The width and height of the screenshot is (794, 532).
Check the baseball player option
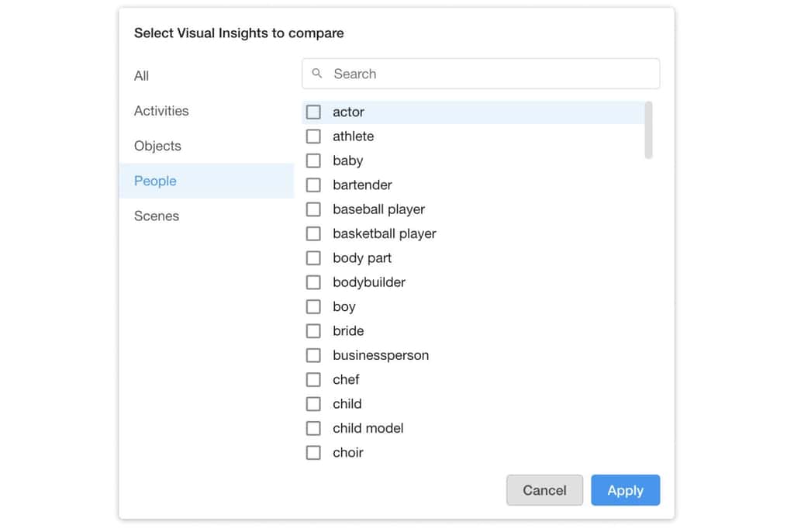[313, 209]
